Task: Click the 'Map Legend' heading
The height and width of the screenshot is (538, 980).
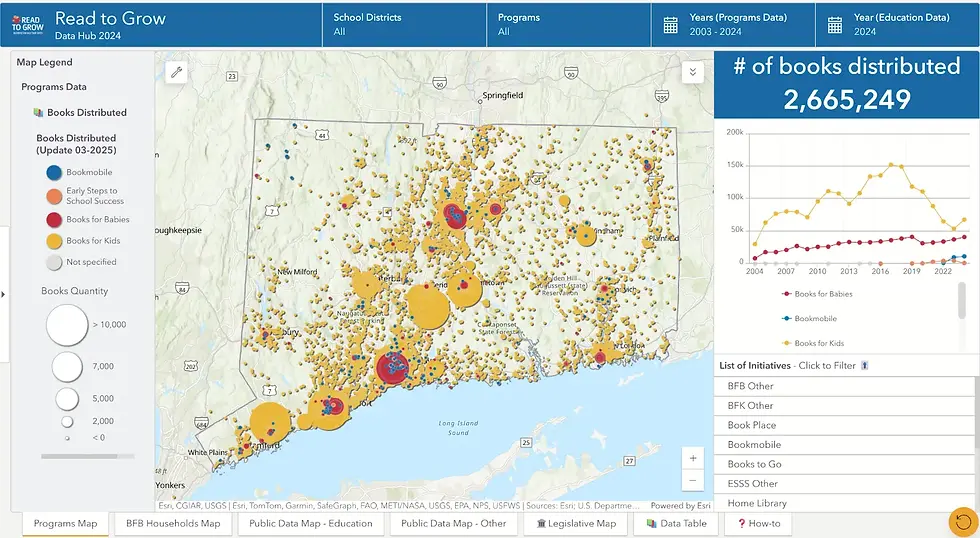Action: pos(44,62)
